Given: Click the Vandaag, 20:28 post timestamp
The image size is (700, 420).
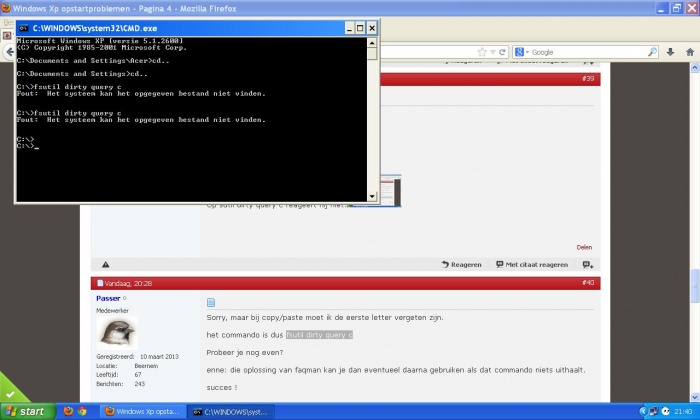Looking at the screenshot, I should (x=128, y=283).
